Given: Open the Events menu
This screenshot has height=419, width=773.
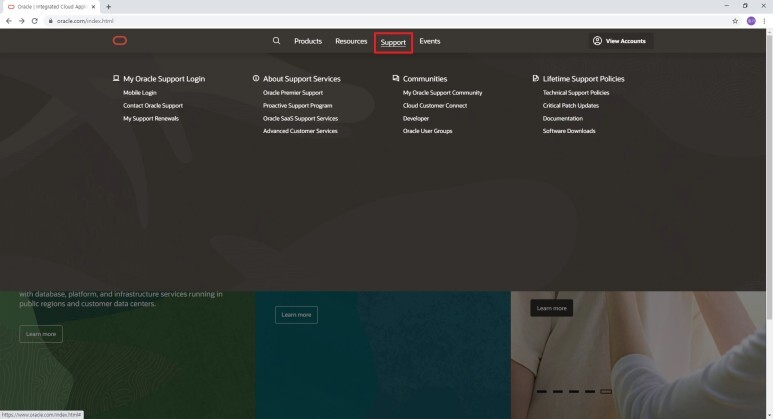Looking at the screenshot, I should pos(430,41).
